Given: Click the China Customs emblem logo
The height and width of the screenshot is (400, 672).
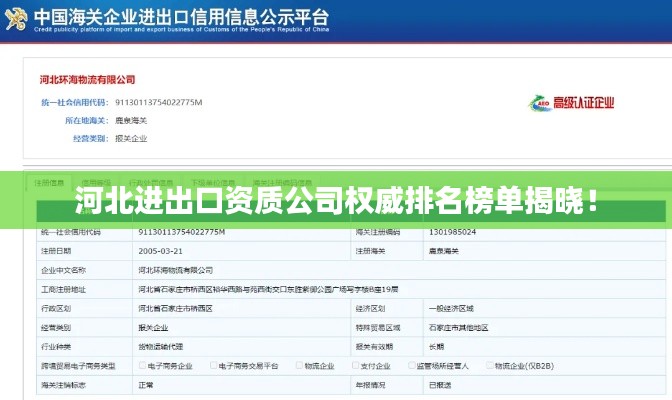Looking at the screenshot, I should [x=16, y=18].
